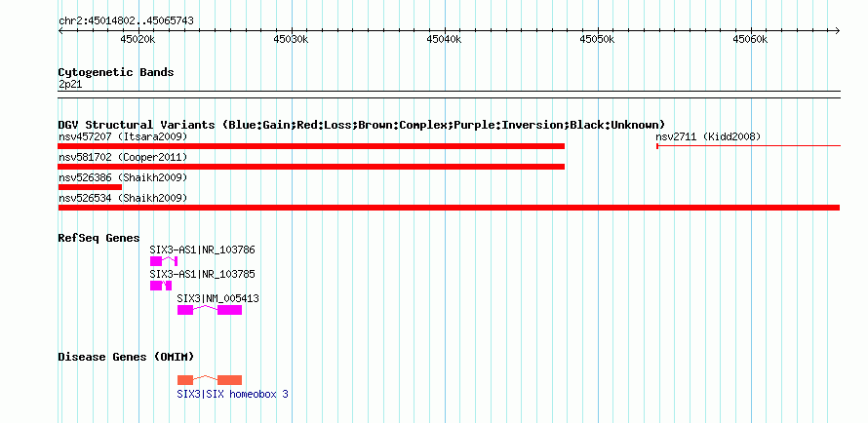
Task: Click the left arrowhead of the ruler
Action: tap(60, 30)
